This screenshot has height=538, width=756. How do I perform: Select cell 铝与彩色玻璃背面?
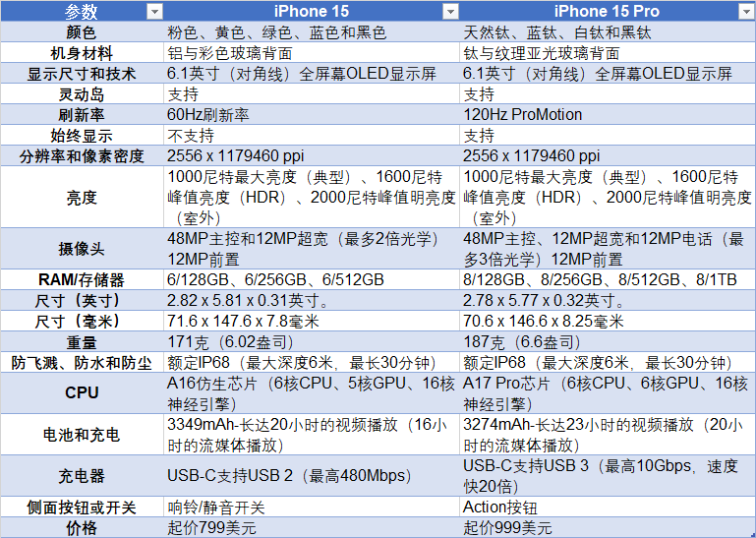[x=312, y=52]
